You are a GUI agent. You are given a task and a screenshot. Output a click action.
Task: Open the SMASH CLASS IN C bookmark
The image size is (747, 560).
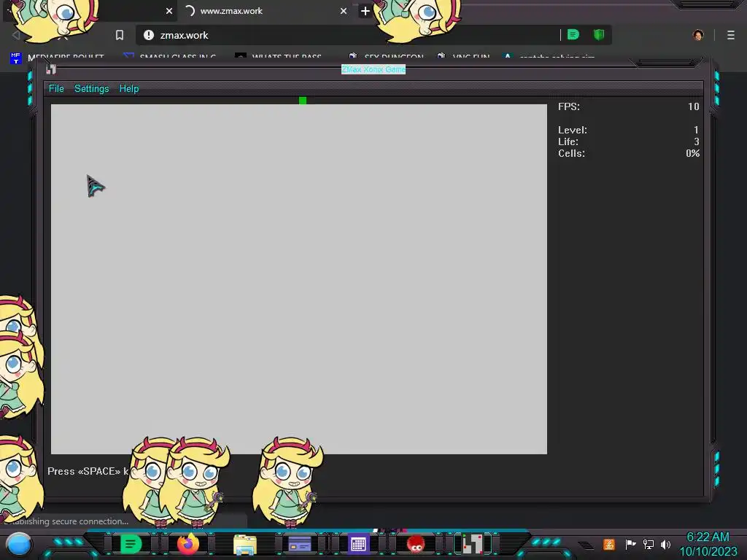pos(169,57)
